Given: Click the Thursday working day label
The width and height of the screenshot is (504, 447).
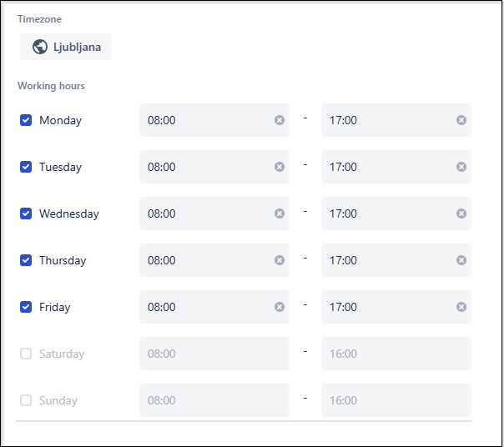Looking at the screenshot, I should point(63,260).
